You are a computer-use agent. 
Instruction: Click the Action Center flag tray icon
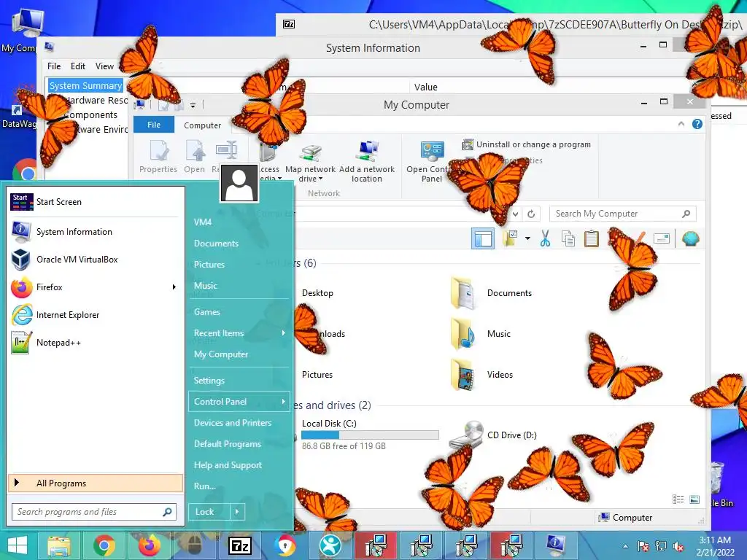[x=643, y=546]
